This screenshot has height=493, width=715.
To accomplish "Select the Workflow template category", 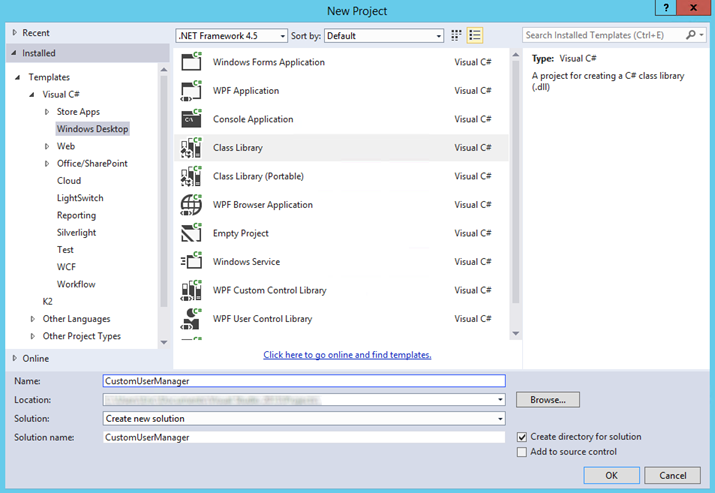I will [x=76, y=284].
